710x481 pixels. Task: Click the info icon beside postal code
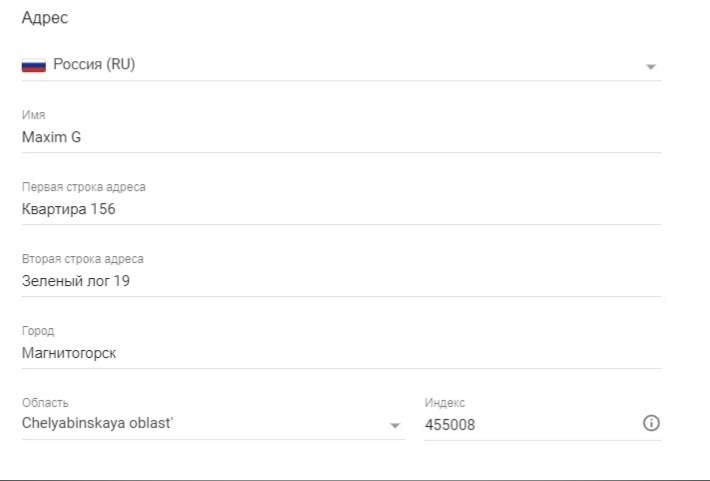(650, 424)
